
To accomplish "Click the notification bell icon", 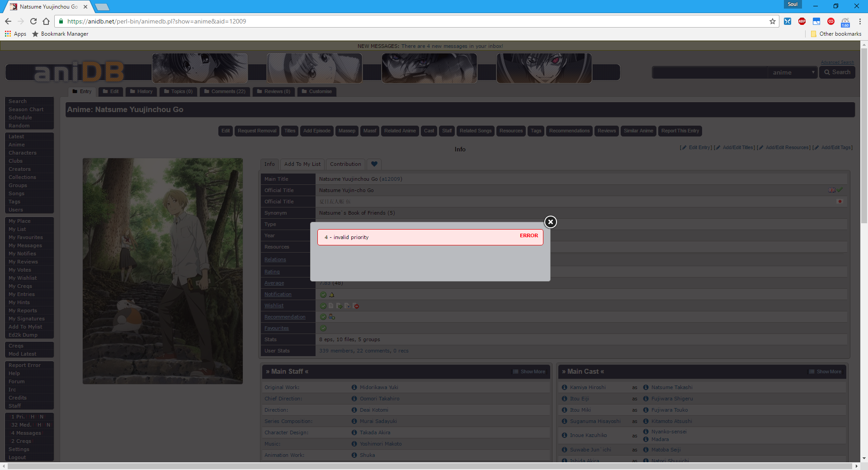I will [331, 295].
